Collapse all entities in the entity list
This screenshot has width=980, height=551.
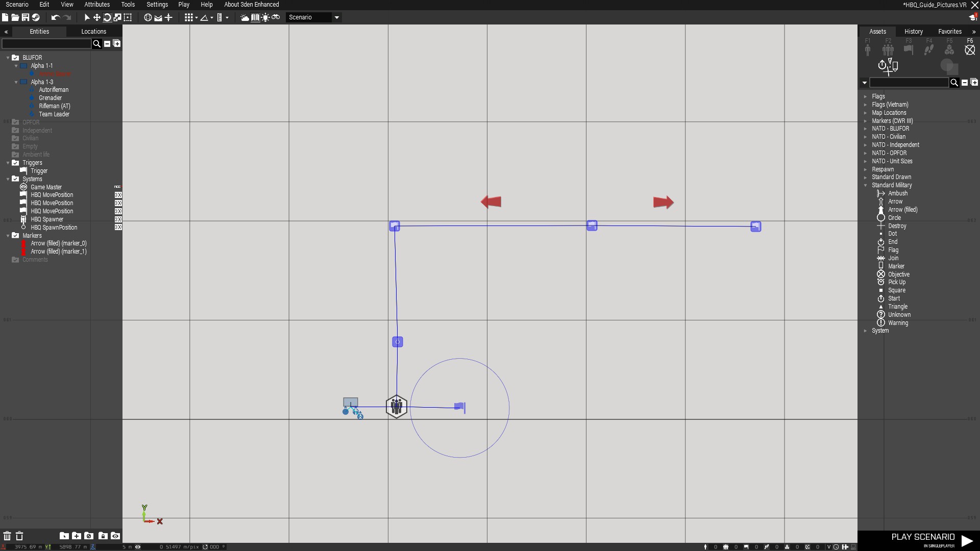[x=107, y=44]
